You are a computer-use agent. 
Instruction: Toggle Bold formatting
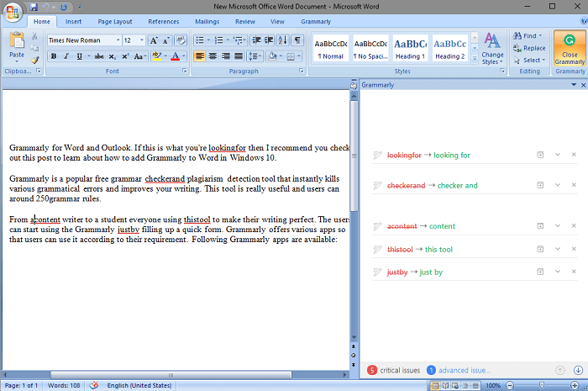pyautogui.click(x=54, y=56)
